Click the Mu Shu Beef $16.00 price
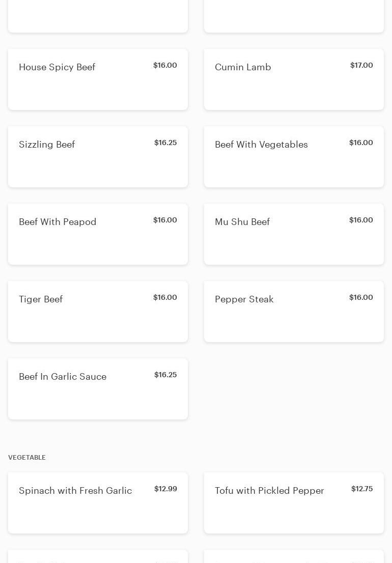The height and width of the screenshot is (563, 392). coord(361,220)
